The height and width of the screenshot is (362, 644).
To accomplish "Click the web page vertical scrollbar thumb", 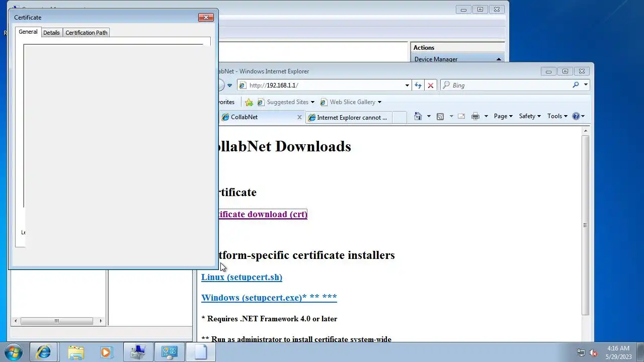I will point(585,225).
